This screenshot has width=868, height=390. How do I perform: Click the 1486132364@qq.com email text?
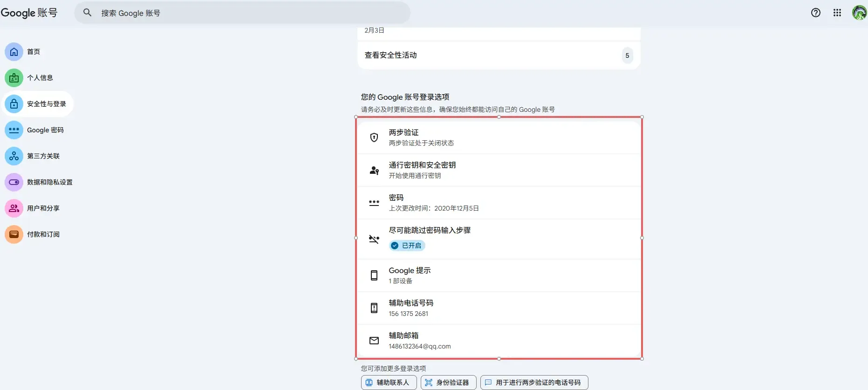[x=420, y=346]
